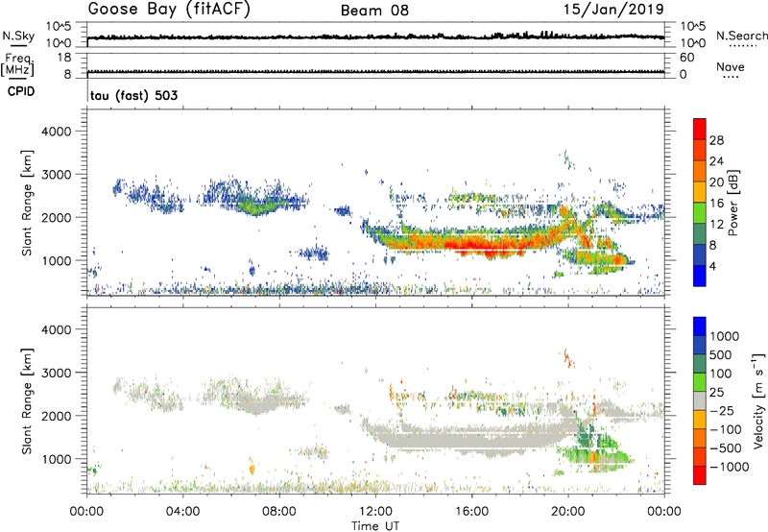Select the 'Beam 08' label
The image size is (768, 532).
tap(374, 11)
